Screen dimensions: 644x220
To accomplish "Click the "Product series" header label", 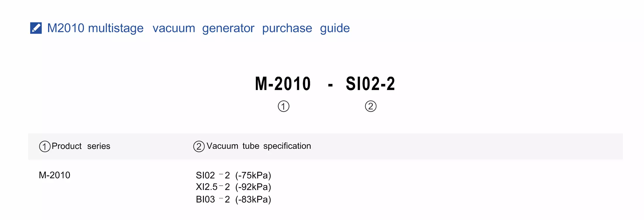I will pyautogui.click(x=81, y=146).
